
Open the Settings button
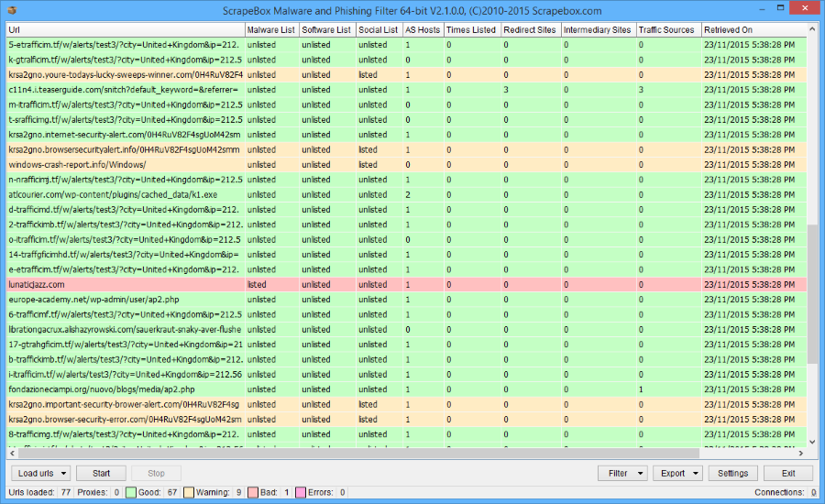733,474
